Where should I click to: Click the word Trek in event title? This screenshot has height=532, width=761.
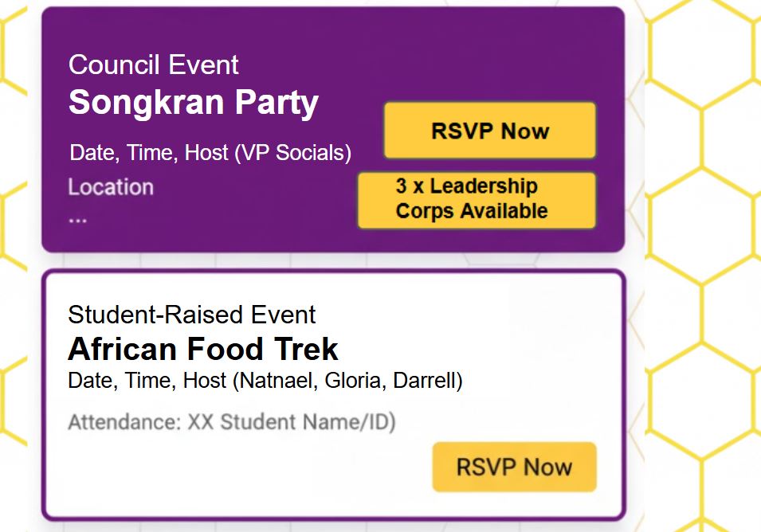click(308, 349)
